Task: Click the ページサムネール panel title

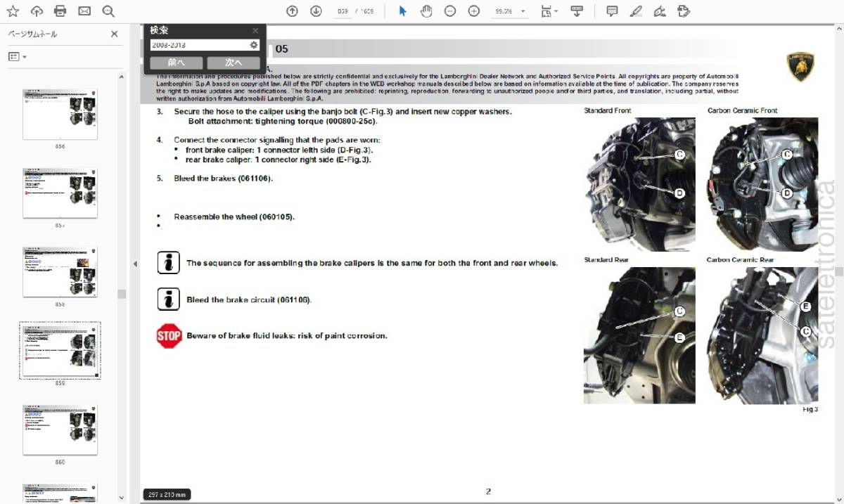Action: point(32,34)
